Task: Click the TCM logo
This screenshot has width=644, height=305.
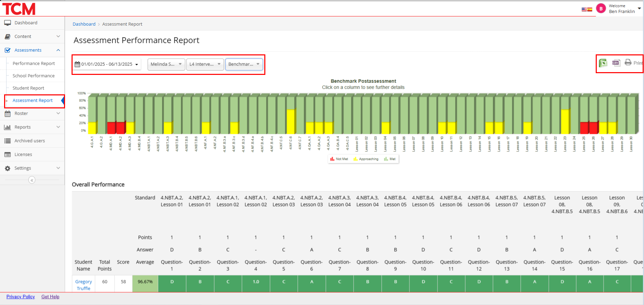Action: [x=19, y=9]
